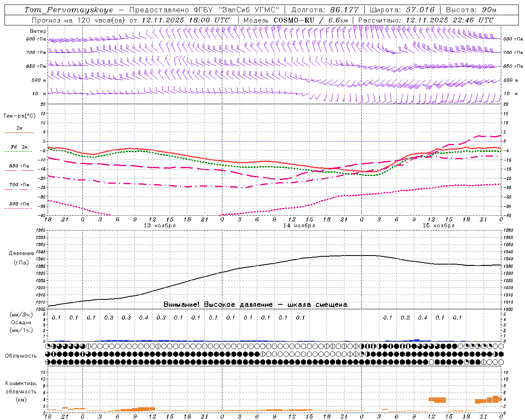525x420 pixels.
Task: Select the computed time 12.11.2025 22:46 UTC
Action: (450, 20)
